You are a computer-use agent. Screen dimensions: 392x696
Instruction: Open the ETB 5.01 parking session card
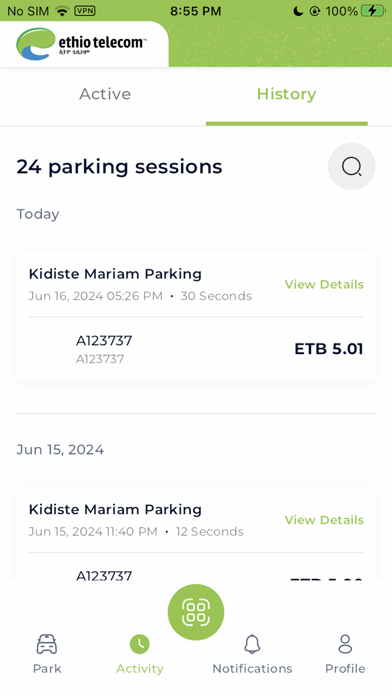point(196,316)
